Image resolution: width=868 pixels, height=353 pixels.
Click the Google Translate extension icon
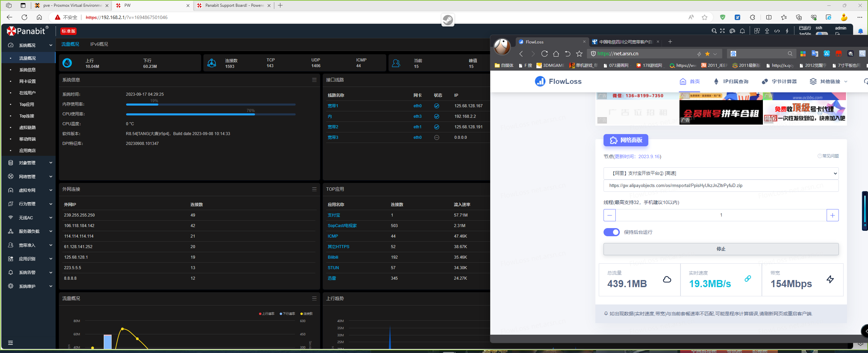[x=815, y=54]
